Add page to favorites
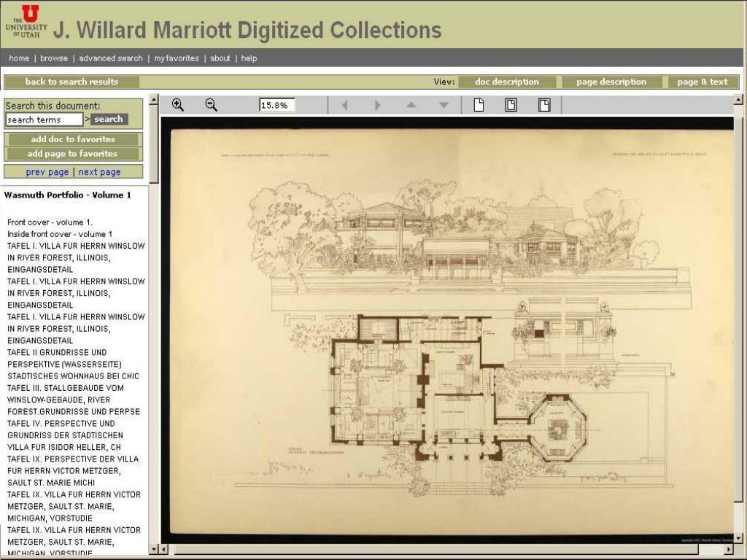This screenshot has height=560, width=747. point(73,153)
